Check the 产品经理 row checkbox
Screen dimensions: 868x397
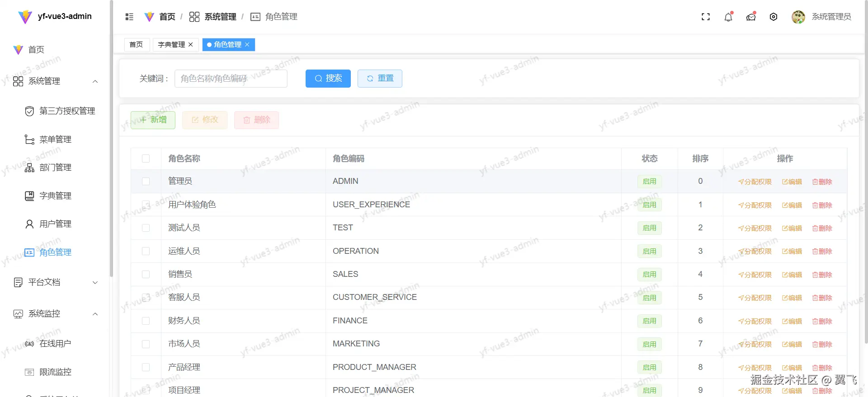pyautogui.click(x=146, y=367)
